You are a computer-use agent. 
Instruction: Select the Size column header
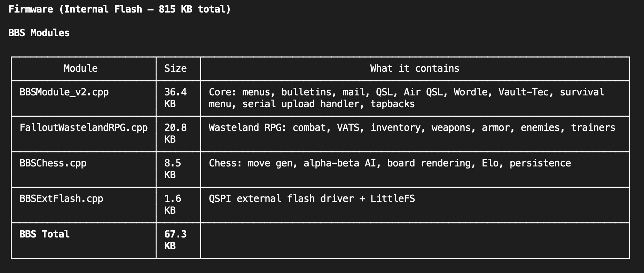point(175,68)
